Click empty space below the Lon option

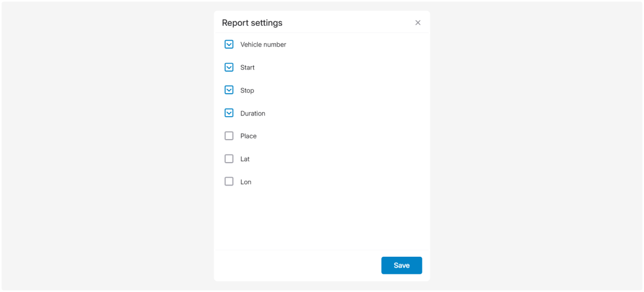tap(321, 219)
